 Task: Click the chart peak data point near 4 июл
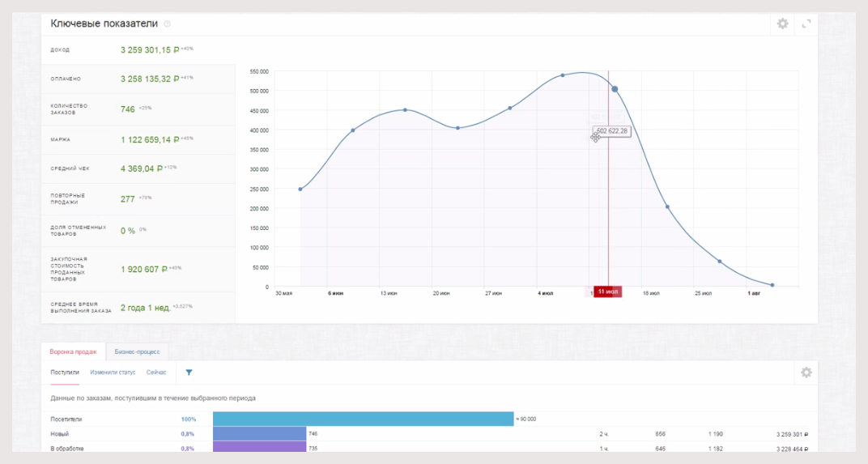click(x=563, y=75)
